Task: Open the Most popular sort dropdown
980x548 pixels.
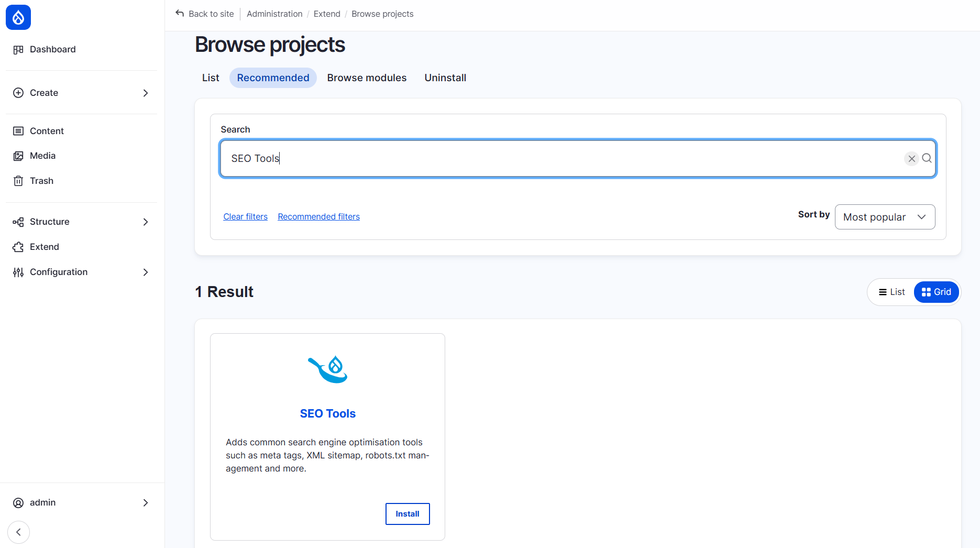Action: point(885,216)
